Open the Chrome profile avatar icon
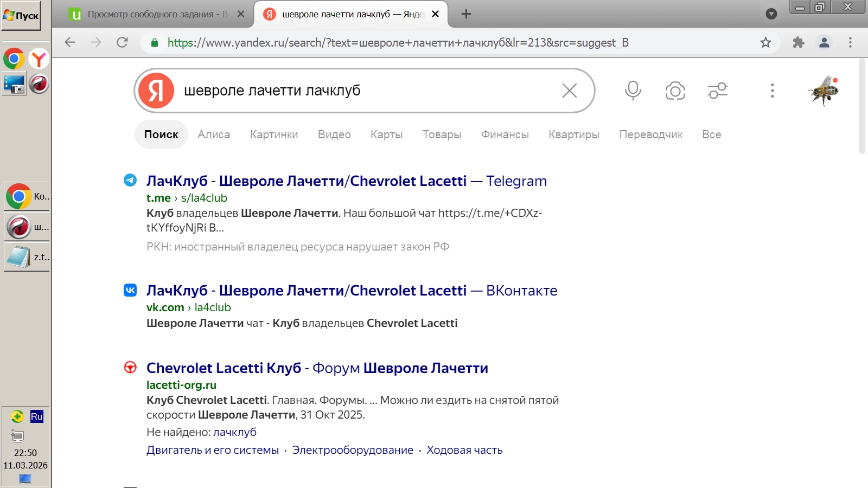 (x=824, y=42)
